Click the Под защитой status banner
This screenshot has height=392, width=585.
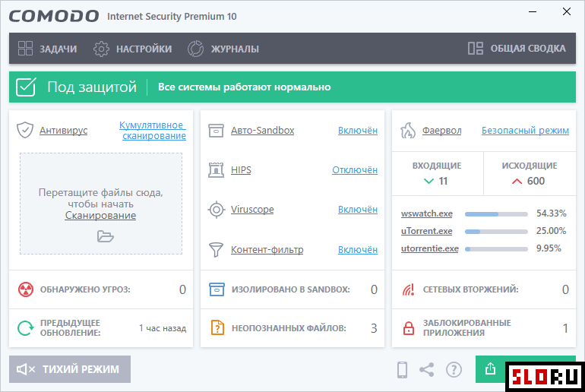tap(292, 87)
